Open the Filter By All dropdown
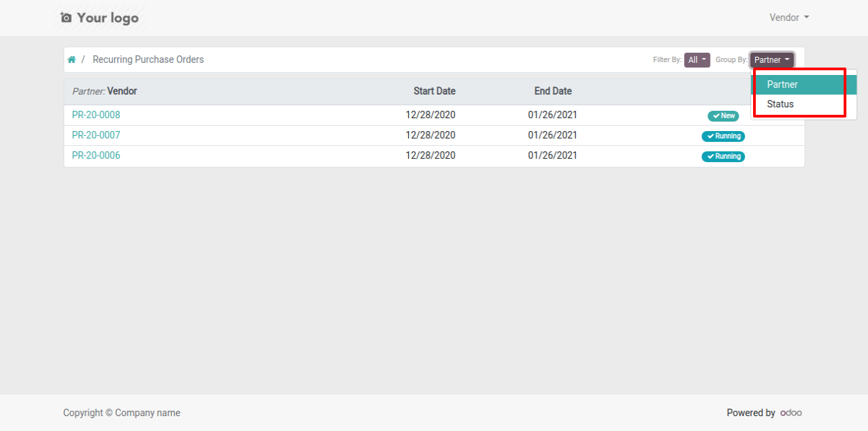This screenshot has width=868, height=431. pos(697,60)
